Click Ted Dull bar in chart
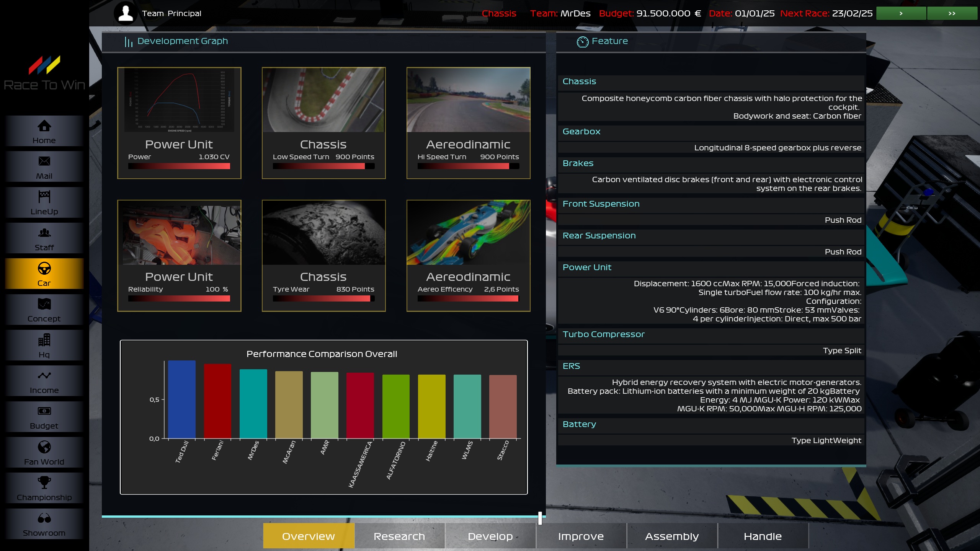Image resolution: width=980 pixels, height=551 pixels. pos(181,399)
